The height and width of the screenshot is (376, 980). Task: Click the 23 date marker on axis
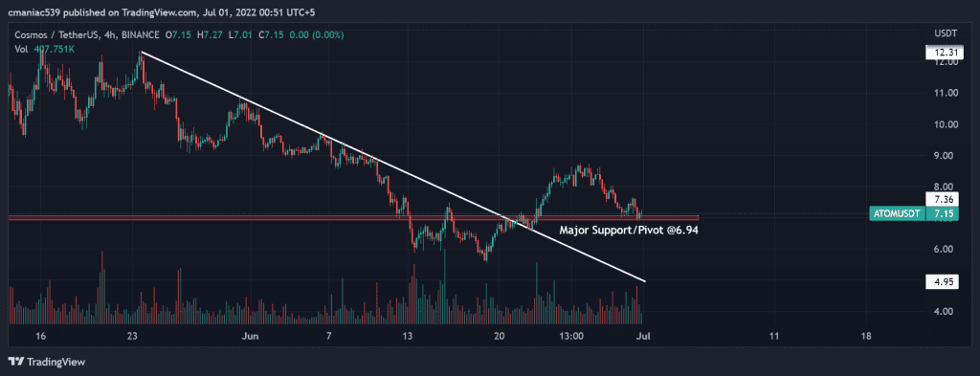click(131, 336)
